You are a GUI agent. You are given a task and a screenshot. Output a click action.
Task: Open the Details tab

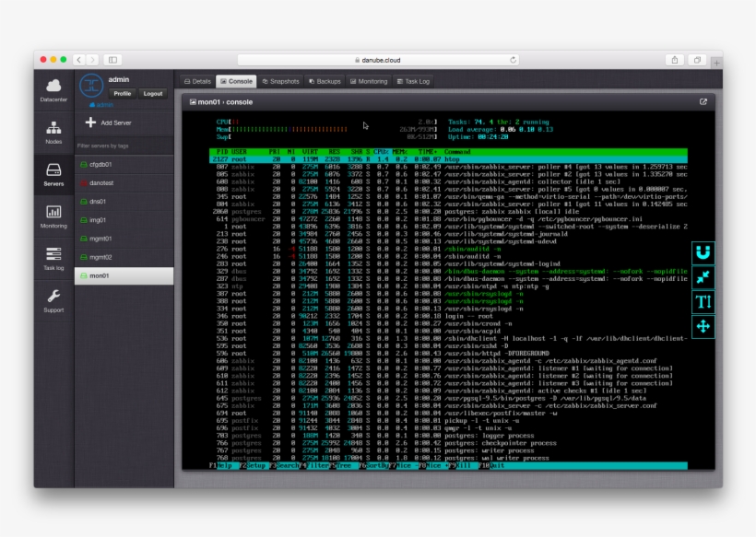pyautogui.click(x=196, y=81)
